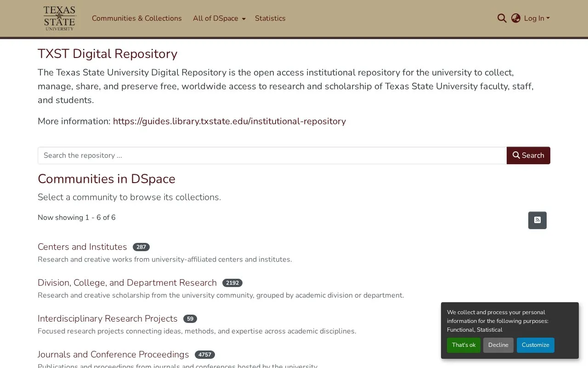Image resolution: width=588 pixels, height=368 pixels.
Task: Click the Communities in DSpace heading
Action: pos(107,179)
